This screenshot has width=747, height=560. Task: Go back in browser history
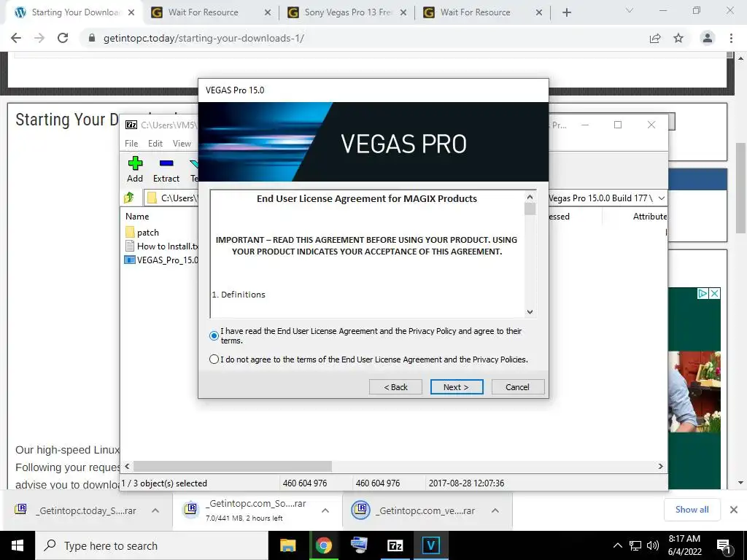point(16,38)
